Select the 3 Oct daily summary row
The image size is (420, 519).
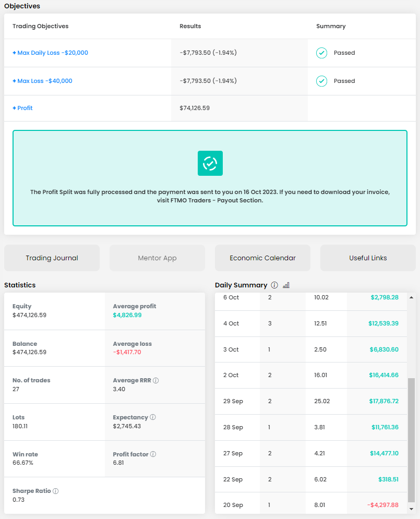tap(311, 349)
